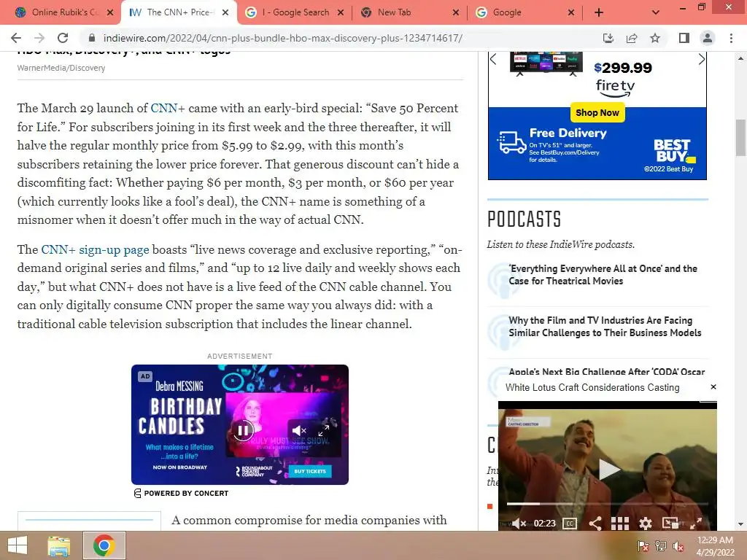The image size is (747, 560).
Task: Open the volume tray icon
Action: coord(678,546)
